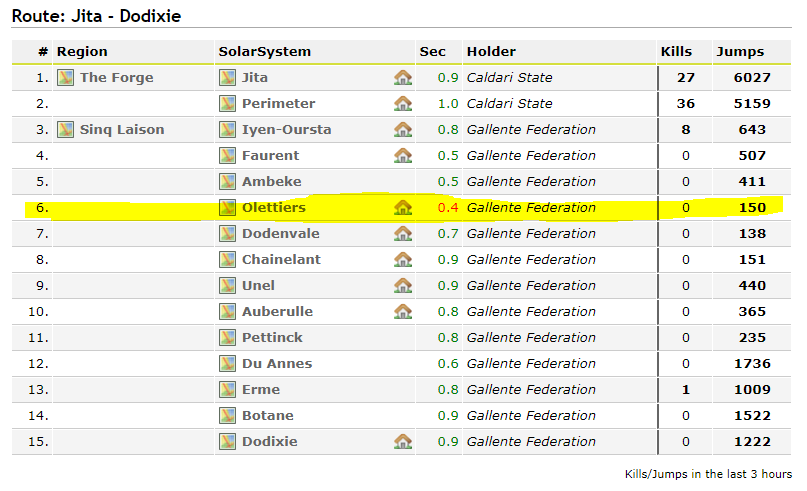
Task: Click the map icon beside Unel
Action: [x=227, y=286]
